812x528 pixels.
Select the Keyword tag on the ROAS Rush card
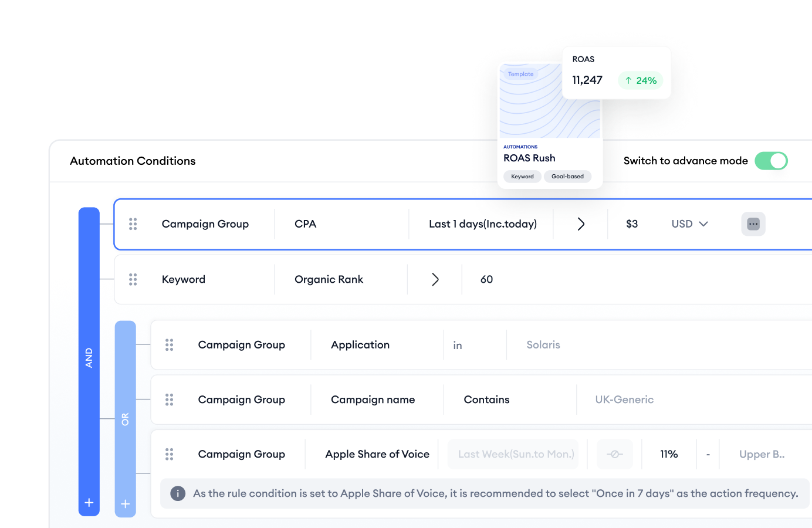click(522, 176)
